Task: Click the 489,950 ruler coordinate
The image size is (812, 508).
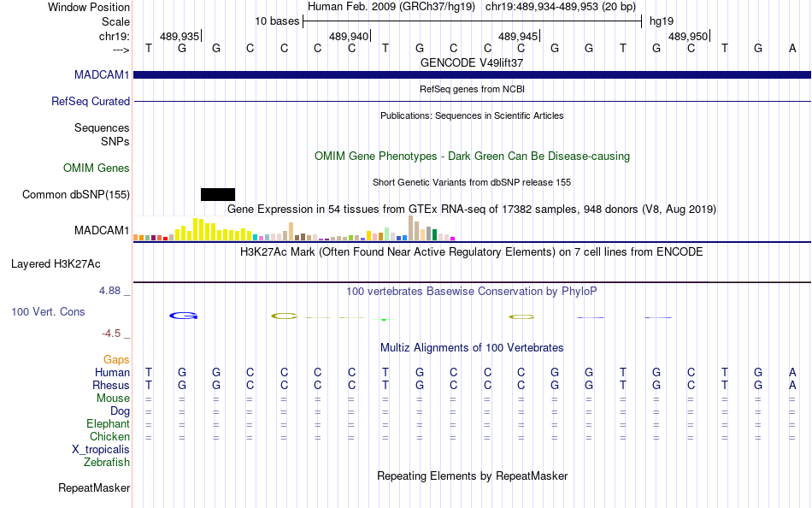Action: pyautogui.click(x=688, y=36)
